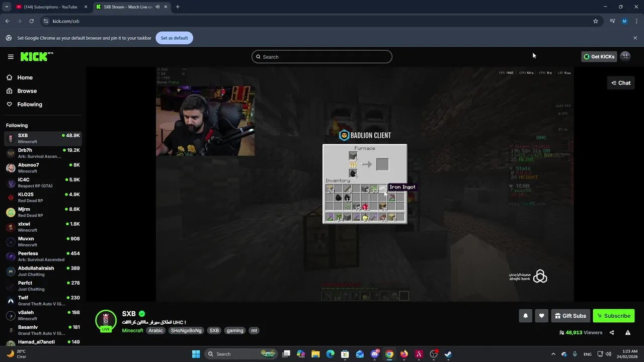
Task: Mute the SXB Stream tab audio icon
Action: (157, 7)
